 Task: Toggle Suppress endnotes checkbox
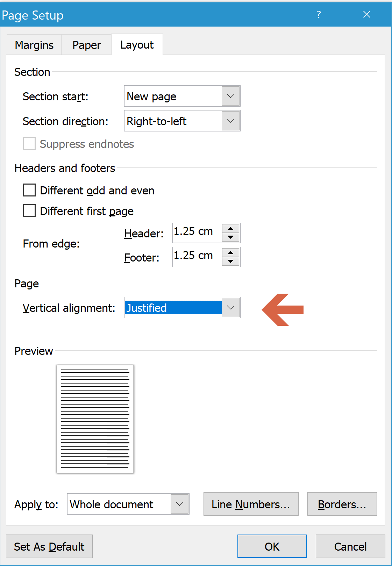point(29,144)
